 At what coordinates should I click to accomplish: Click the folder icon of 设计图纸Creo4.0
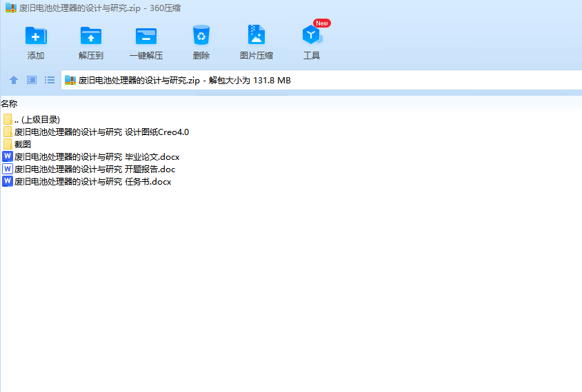point(8,132)
